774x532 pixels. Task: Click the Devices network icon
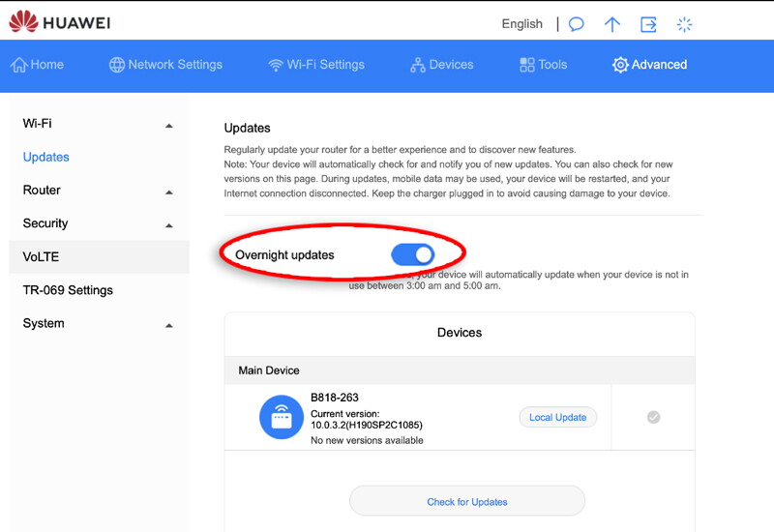click(x=418, y=65)
